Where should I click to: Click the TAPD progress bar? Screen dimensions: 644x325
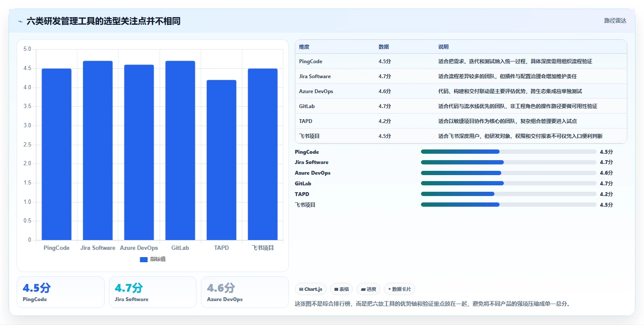pyautogui.click(x=509, y=194)
